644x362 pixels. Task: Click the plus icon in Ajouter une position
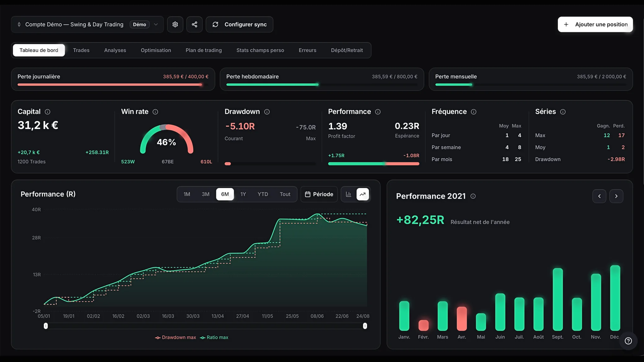[x=566, y=24]
